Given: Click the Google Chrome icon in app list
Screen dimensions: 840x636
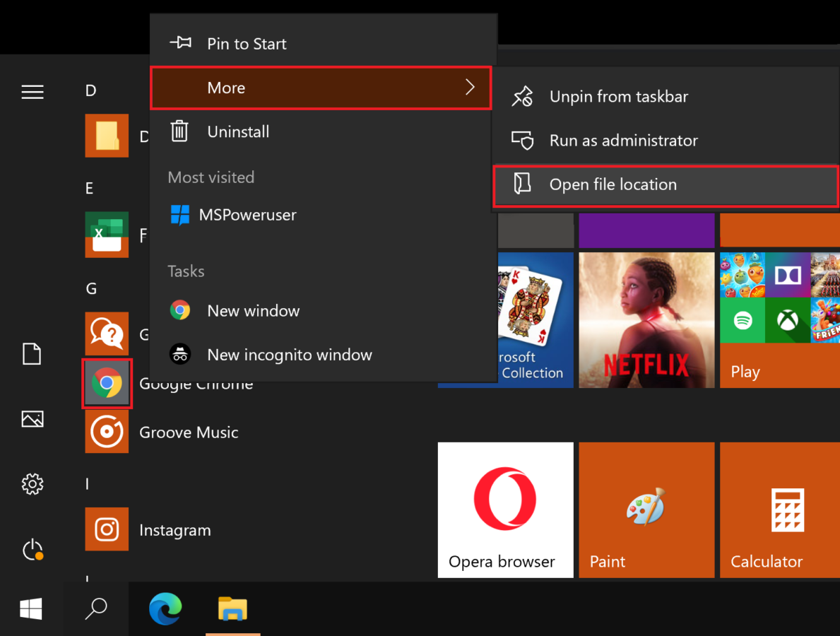Looking at the screenshot, I should [107, 384].
